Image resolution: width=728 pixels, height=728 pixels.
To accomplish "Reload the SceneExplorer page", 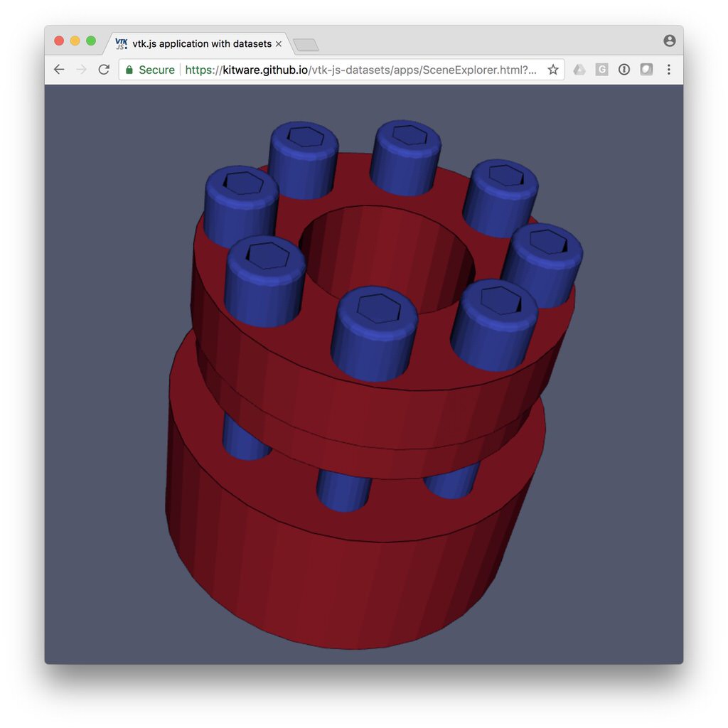I will (x=103, y=69).
